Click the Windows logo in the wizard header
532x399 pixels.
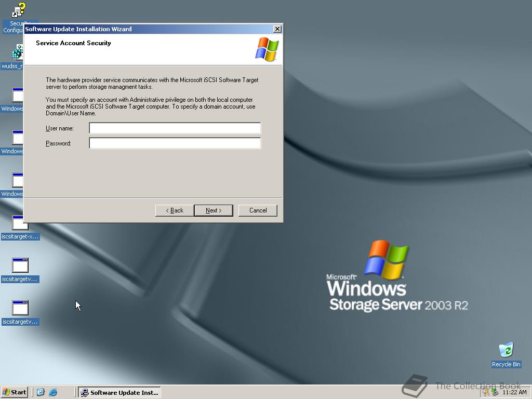click(x=267, y=49)
